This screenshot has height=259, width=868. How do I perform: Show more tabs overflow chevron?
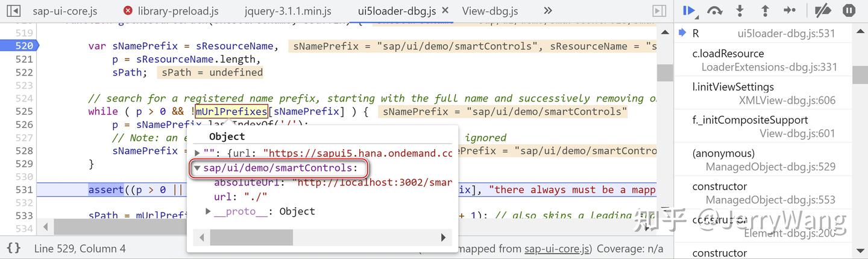tap(548, 11)
